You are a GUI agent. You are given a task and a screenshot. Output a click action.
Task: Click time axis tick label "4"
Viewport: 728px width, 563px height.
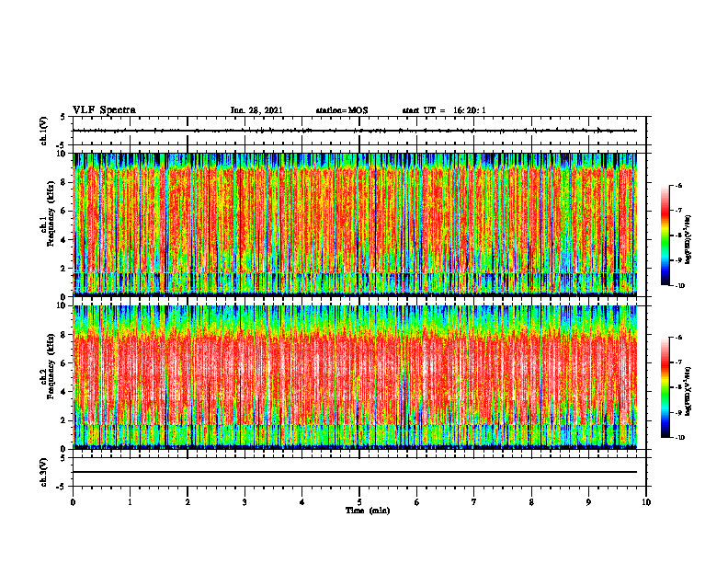pos(302,502)
